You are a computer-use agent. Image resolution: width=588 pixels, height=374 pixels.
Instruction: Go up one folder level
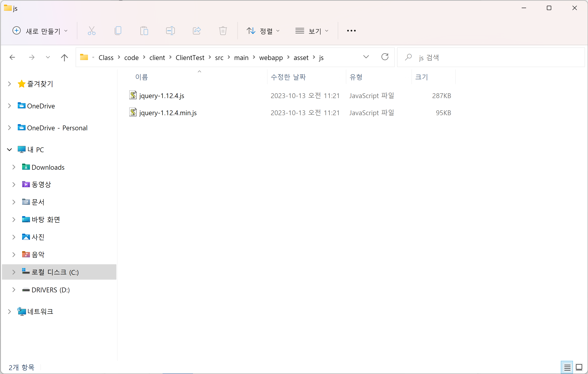coord(64,58)
